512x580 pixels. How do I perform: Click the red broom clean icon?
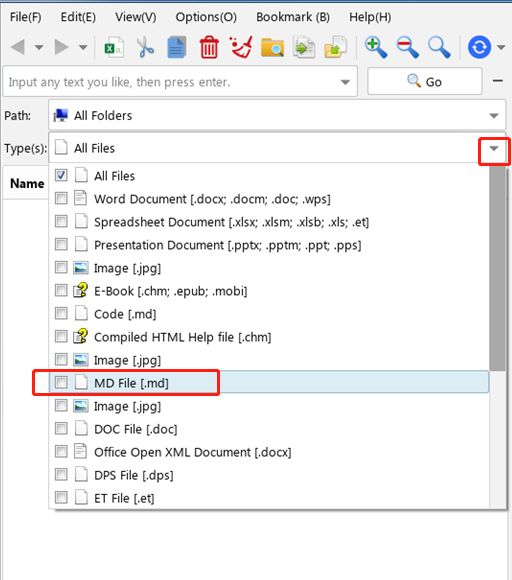(x=241, y=47)
